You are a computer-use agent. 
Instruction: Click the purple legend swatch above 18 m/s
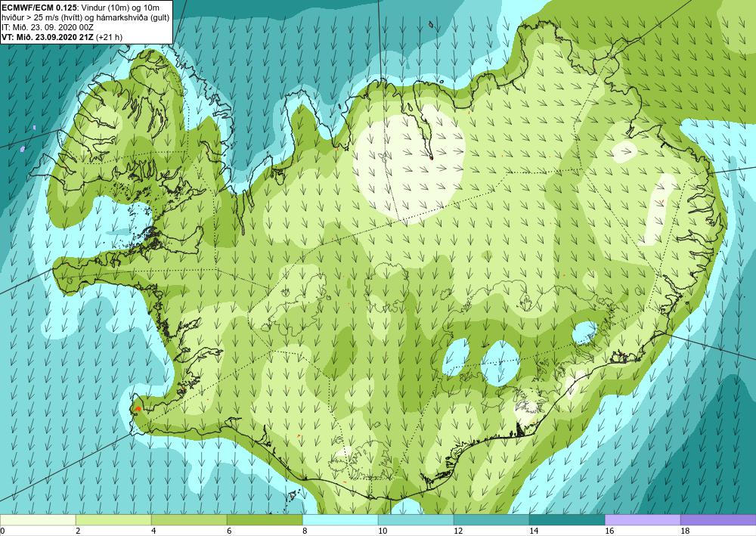(x=718, y=519)
